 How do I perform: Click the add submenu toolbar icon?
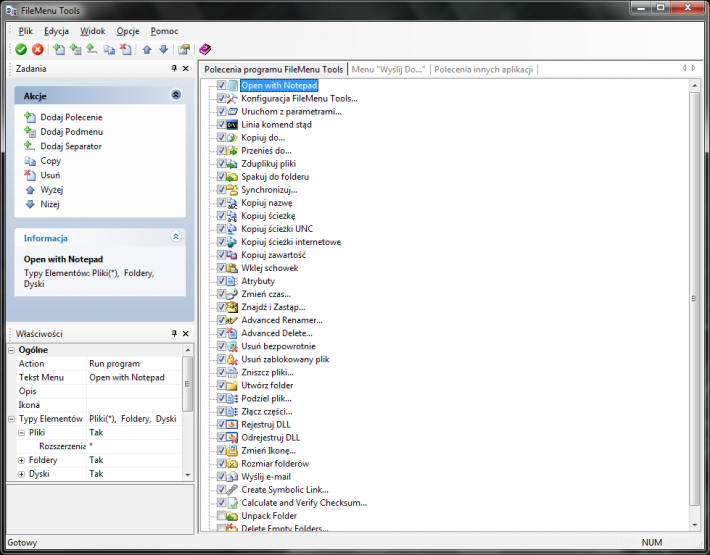[75, 49]
